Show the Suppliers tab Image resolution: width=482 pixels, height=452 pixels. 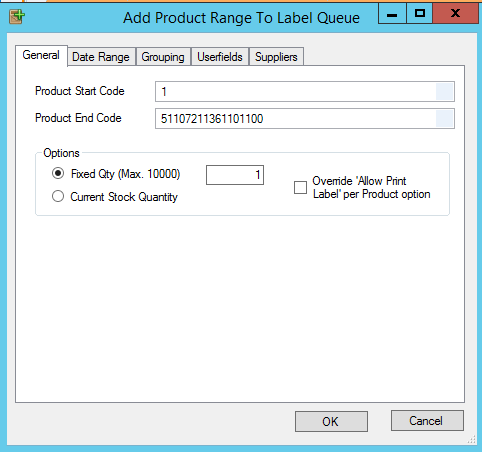click(276, 57)
